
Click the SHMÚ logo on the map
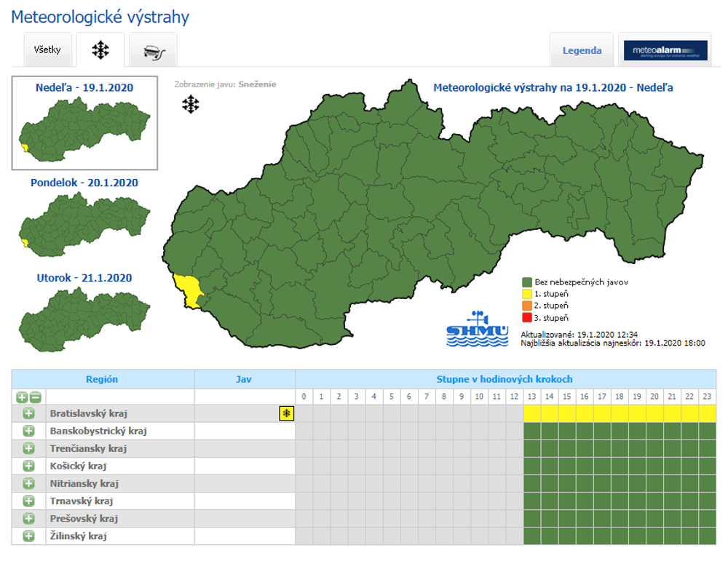pos(477,329)
